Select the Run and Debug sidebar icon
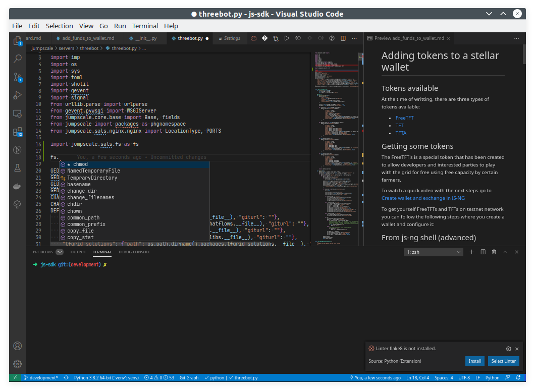 click(17, 95)
